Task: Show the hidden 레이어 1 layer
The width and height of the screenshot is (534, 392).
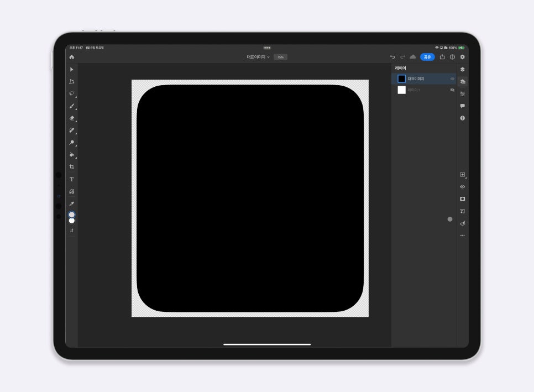Action: [x=452, y=90]
